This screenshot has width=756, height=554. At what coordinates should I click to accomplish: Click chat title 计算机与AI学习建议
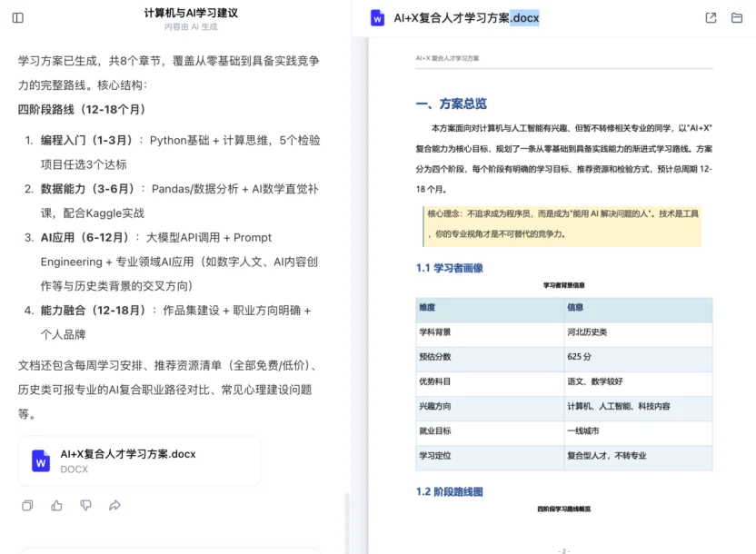[x=191, y=13]
